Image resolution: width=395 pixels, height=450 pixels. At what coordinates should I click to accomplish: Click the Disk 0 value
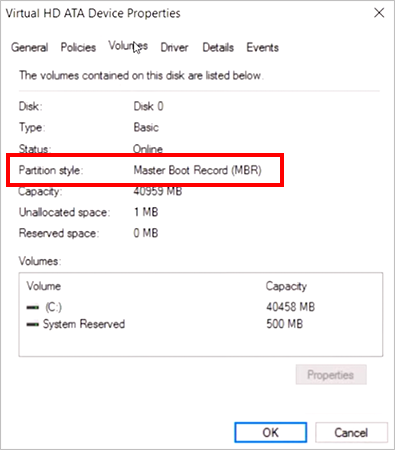click(x=148, y=106)
